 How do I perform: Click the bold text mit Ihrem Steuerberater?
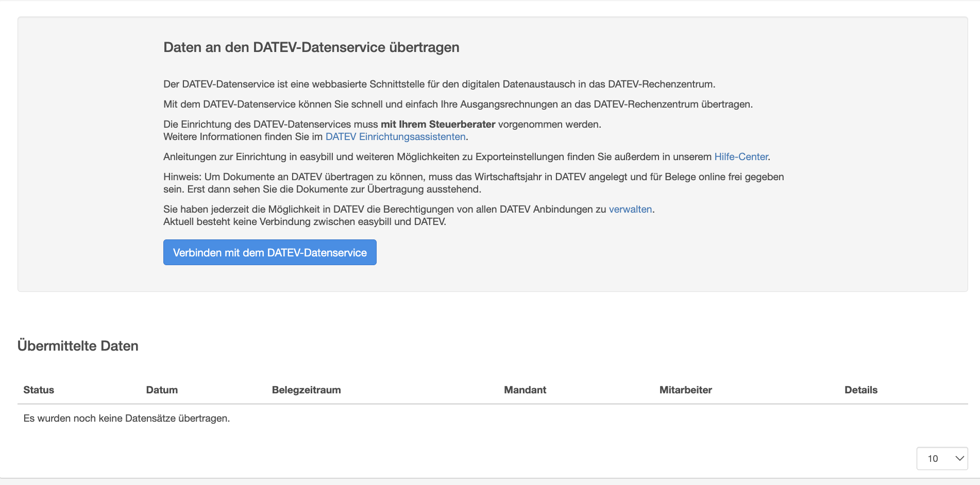(x=437, y=124)
